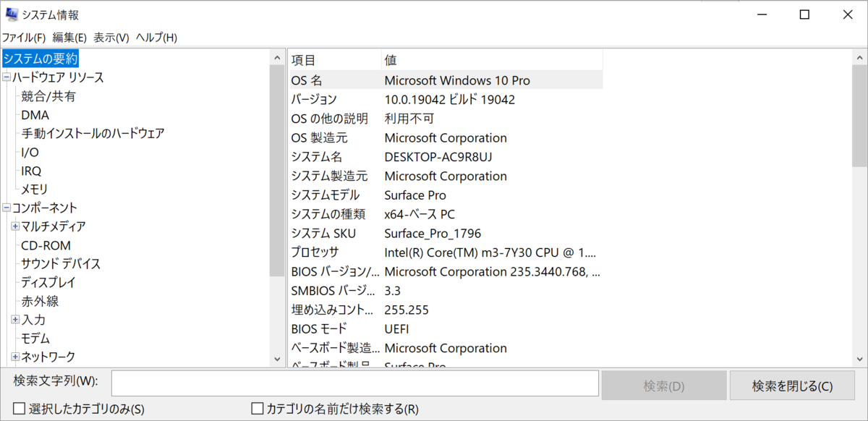Click the Surface_Pro_1796 SKU value
The image size is (868, 421).
tap(433, 233)
